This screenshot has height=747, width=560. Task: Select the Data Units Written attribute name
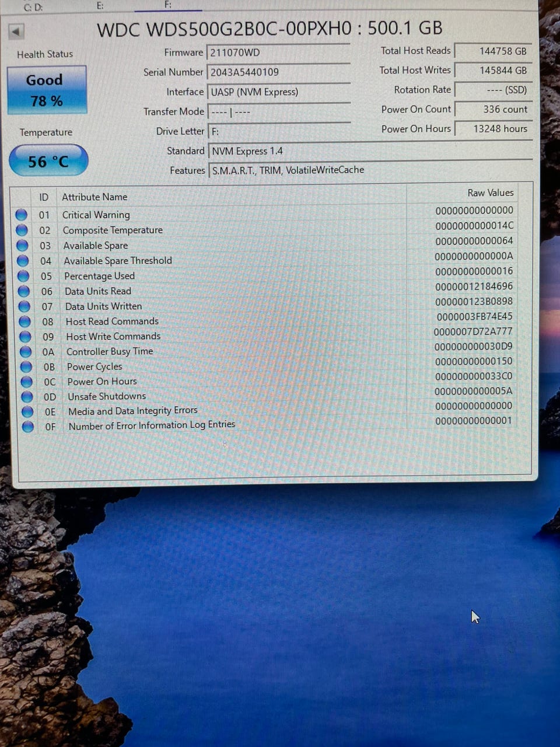(103, 306)
